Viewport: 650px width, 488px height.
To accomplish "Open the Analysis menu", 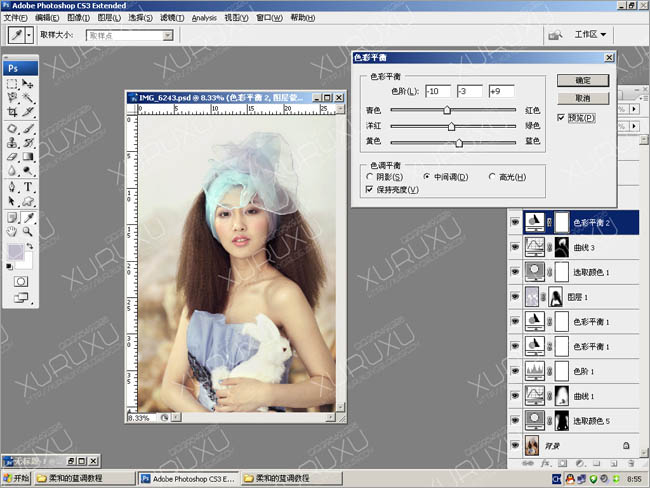I will point(203,18).
